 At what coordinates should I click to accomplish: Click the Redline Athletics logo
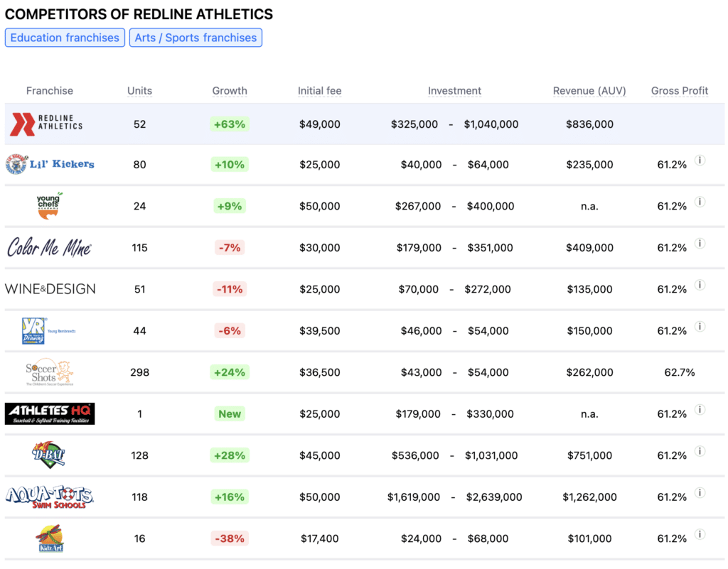(x=46, y=124)
